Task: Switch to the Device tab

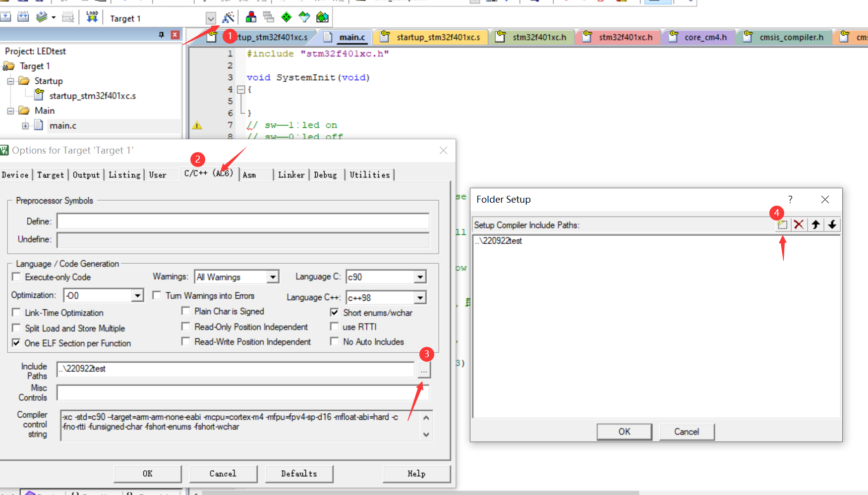Action: pos(15,175)
